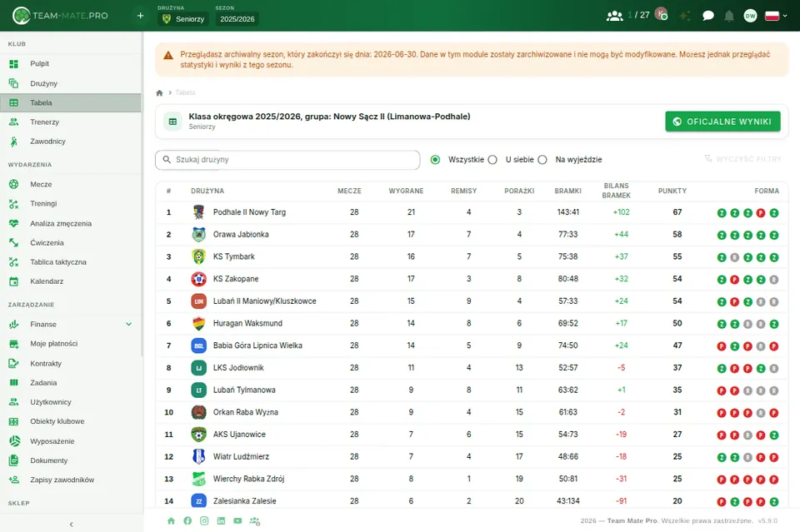
Task: Click the footer home icon
Action: [x=171, y=521]
